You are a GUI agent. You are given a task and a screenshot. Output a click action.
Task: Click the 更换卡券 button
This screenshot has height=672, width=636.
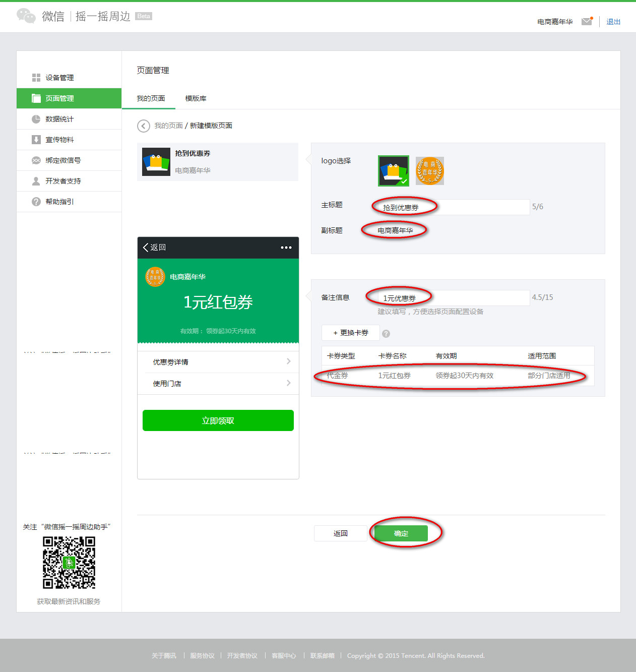pyautogui.click(x=351, y=333)
